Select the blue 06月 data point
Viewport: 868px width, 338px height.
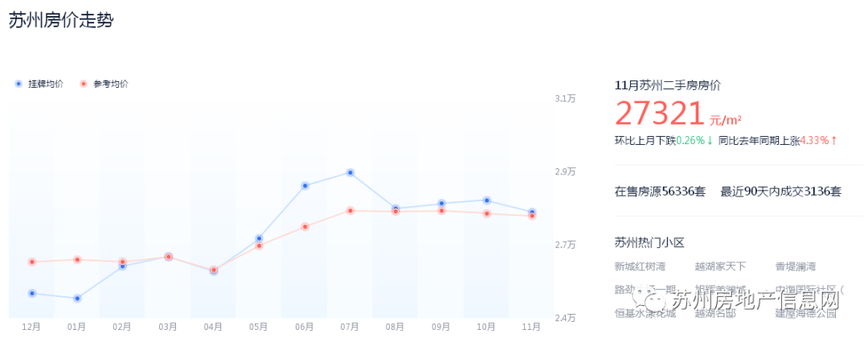tap(305, 186)
